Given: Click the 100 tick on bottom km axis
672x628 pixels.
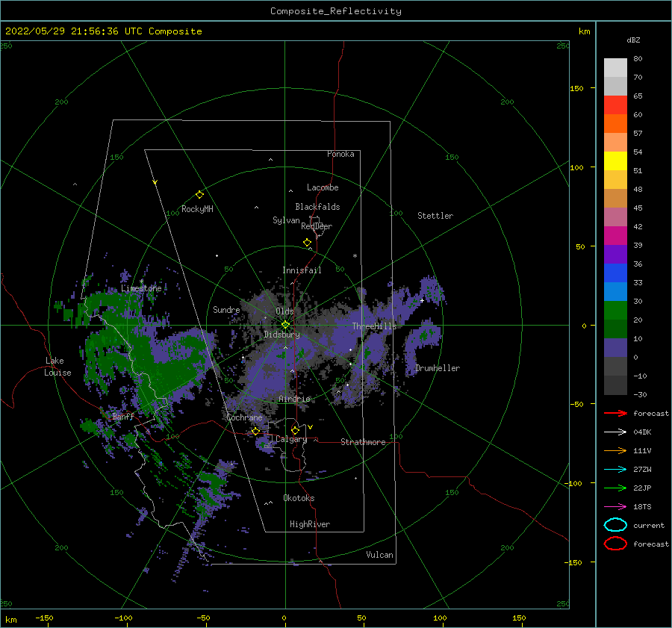Looking at the screenshot, I should click(x=440, y=618).
